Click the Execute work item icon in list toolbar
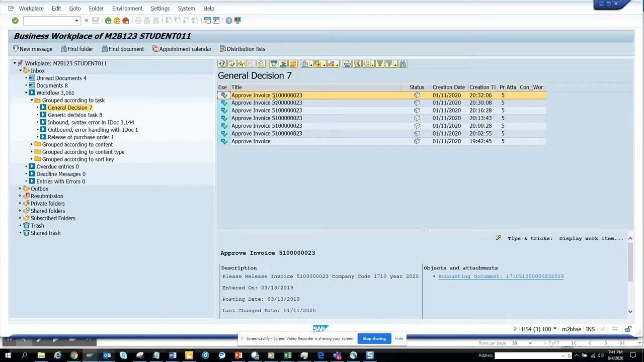This screenshot has width=644, height=362. (232, 64)
